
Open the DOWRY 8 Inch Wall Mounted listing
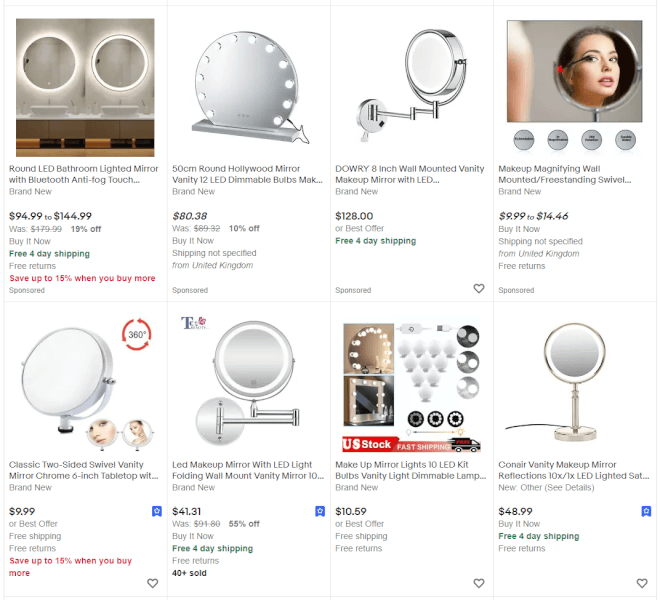[x=410, y=175]
